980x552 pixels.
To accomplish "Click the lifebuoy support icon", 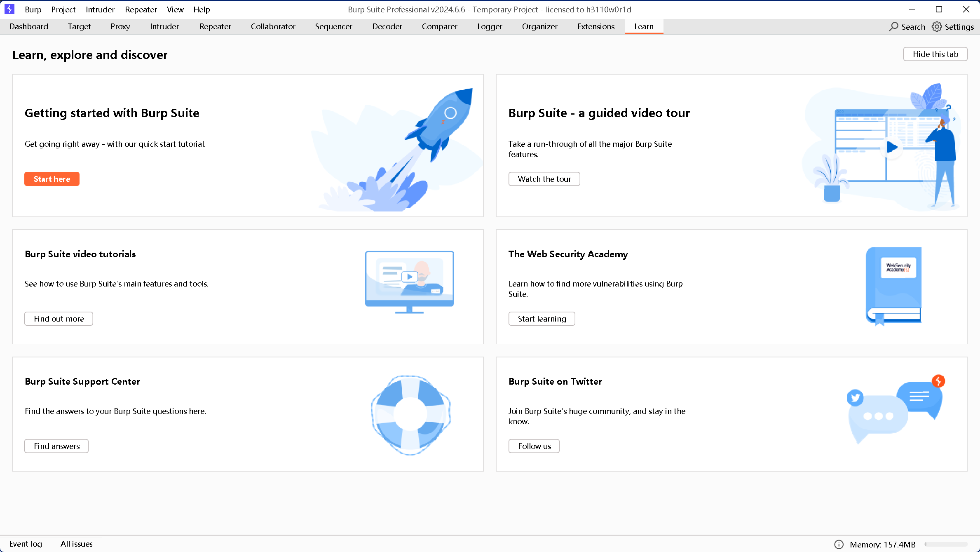I will 410,415.
